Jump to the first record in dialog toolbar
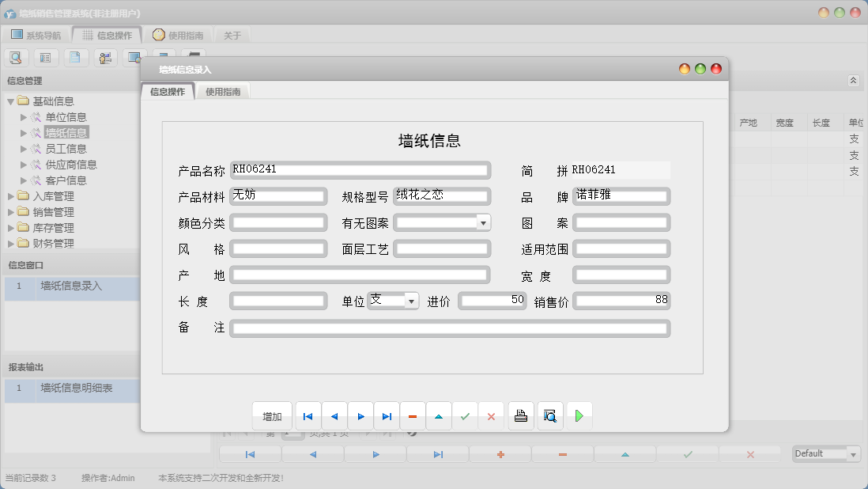Viewport: 868px width, 489px height. pos(308,415)
